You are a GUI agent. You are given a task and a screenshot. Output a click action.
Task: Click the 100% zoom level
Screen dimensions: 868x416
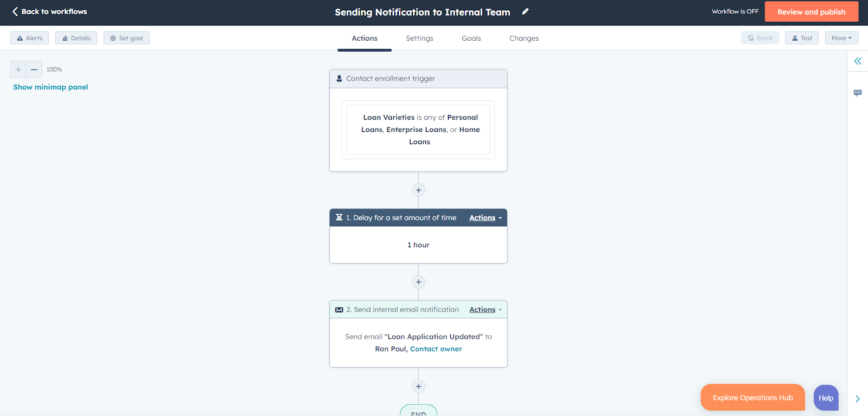tap(54, 69)
